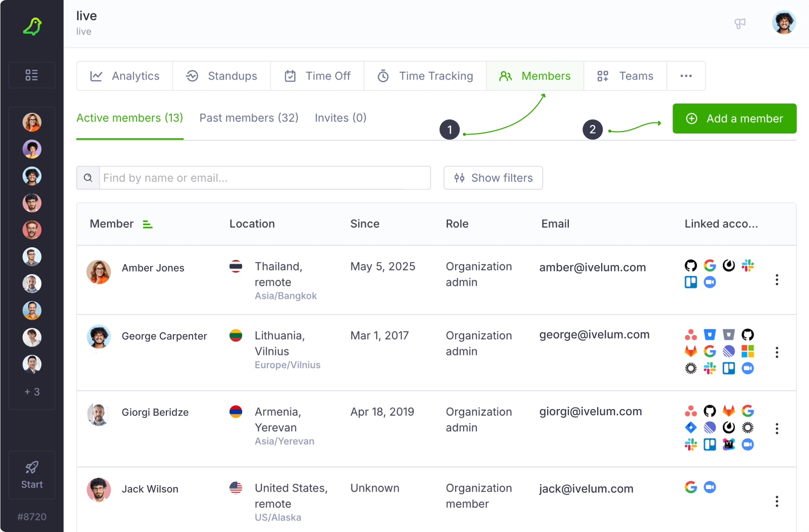
Task: Open George Carpenter row actions menu
Action: (x=777, y=352)
